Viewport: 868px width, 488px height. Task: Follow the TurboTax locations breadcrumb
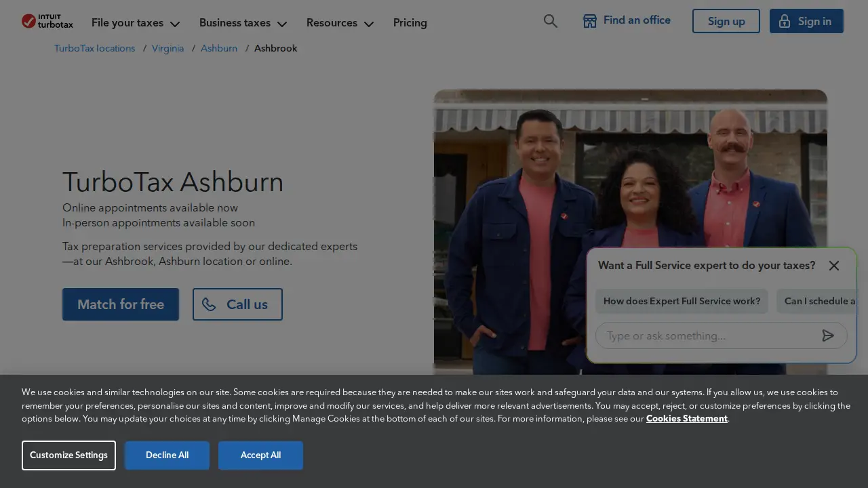95,48
